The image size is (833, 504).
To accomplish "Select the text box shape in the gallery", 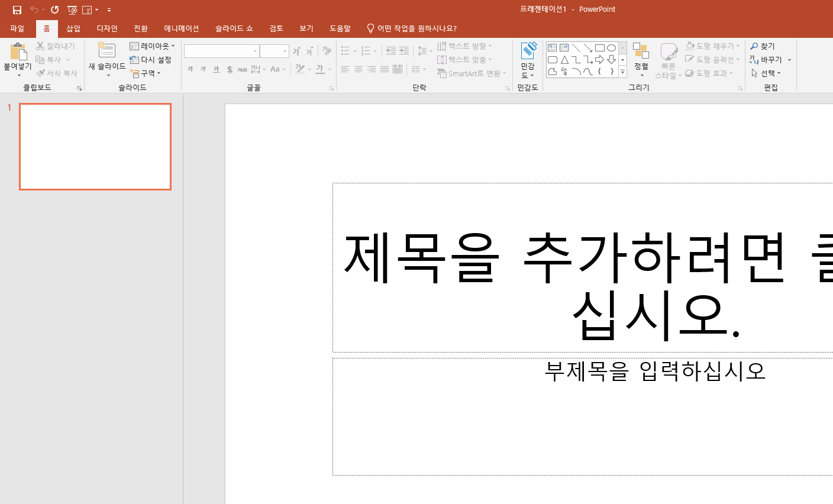I will point(552,48).
